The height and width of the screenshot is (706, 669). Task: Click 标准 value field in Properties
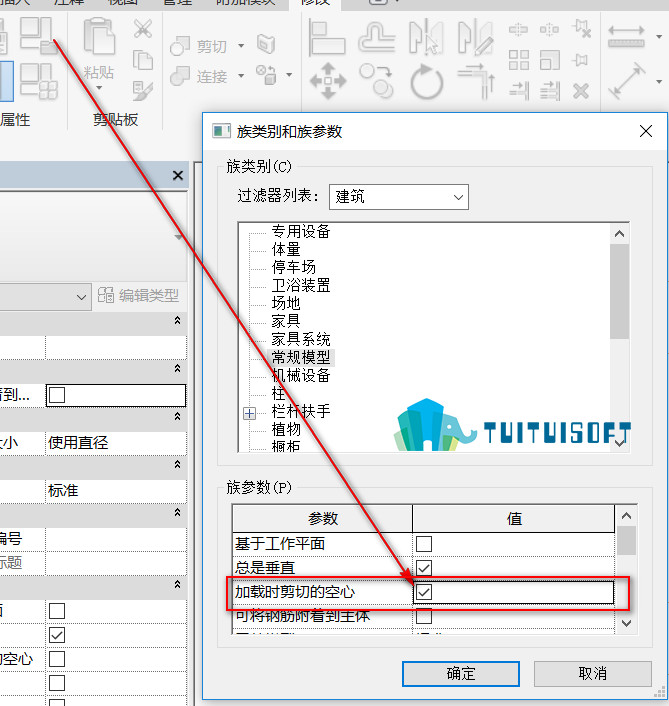[x=116, y=491]
